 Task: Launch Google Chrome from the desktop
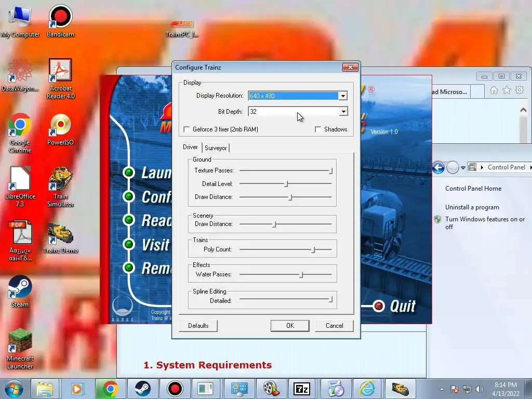click(x=20, y=133)
